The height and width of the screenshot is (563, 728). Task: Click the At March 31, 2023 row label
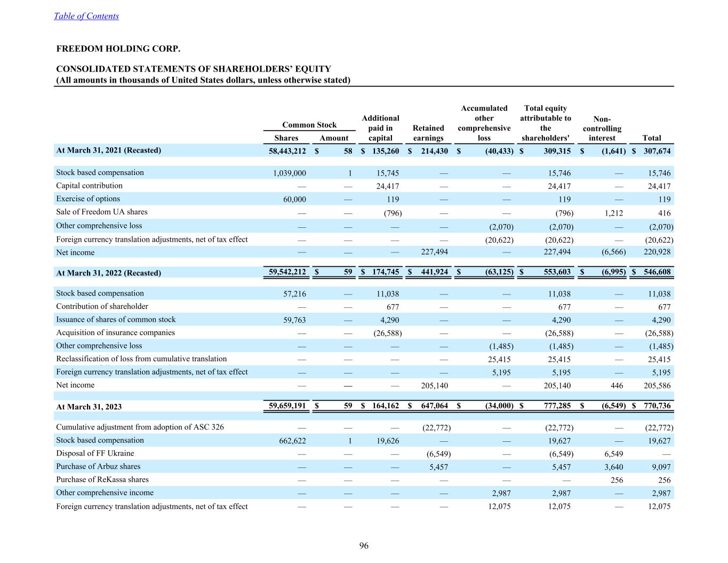pos(89,407)
